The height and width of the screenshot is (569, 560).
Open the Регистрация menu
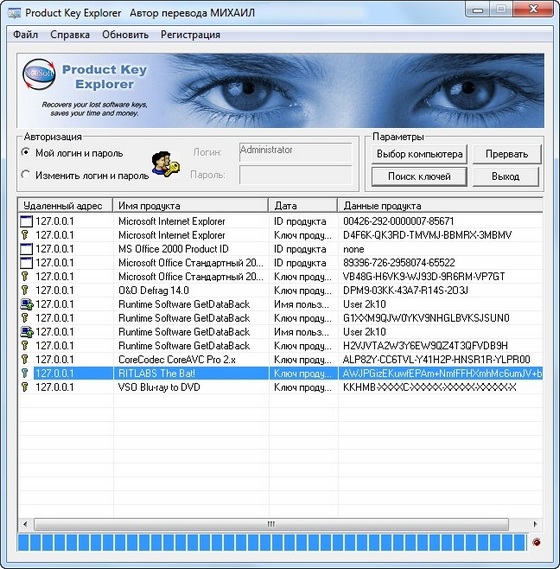coord(190,35)
